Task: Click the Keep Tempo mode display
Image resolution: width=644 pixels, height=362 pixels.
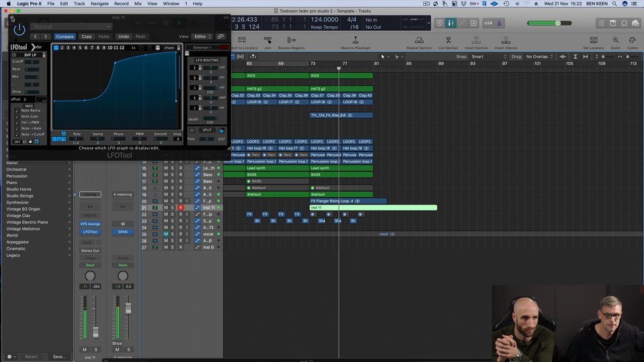Action: 325,27
